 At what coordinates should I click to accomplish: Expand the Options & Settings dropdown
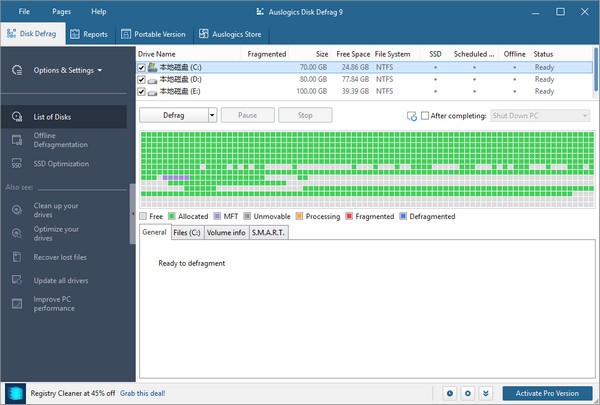pos(100,70)
